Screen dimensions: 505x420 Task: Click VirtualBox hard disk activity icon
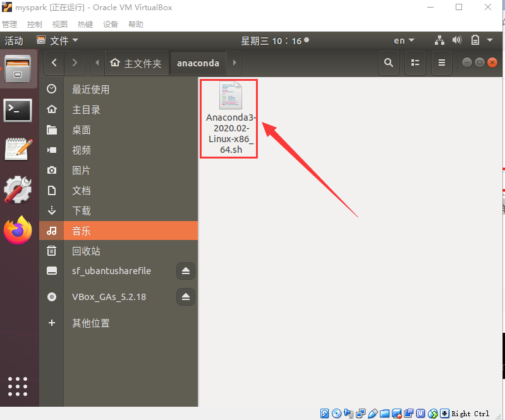coord(324,414)
